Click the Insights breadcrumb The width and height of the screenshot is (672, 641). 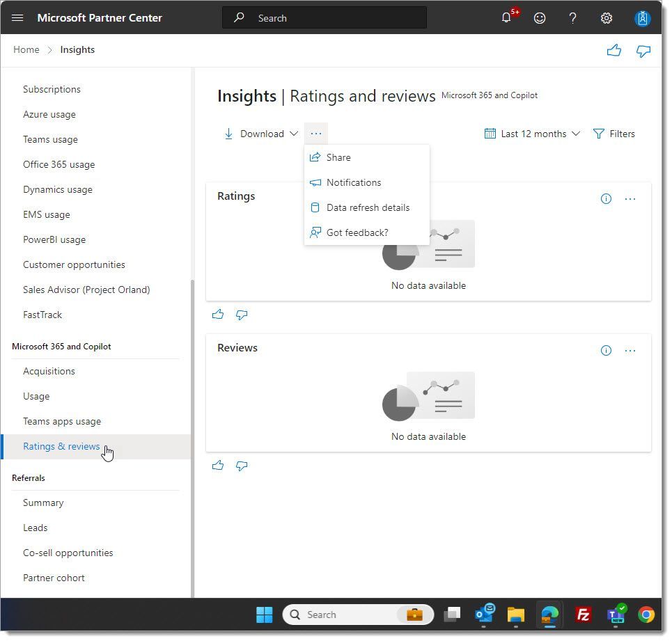(77, 49)
